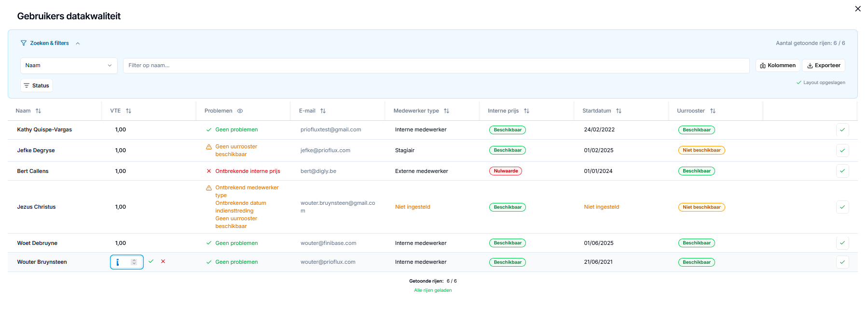
Task: Click the funnel filter icon
Action: tap(24, 43)
